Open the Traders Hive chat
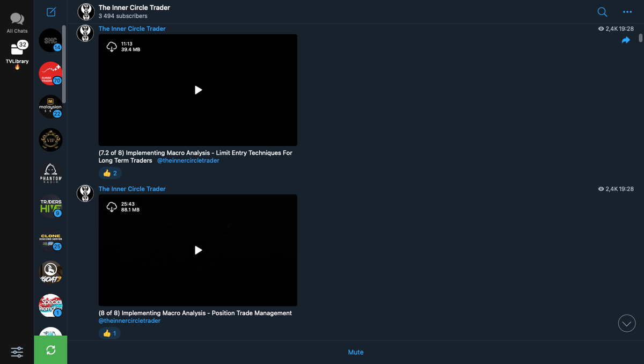Viewport: 644px width, 364px height. pyautogui.click(x=51, y=207)
